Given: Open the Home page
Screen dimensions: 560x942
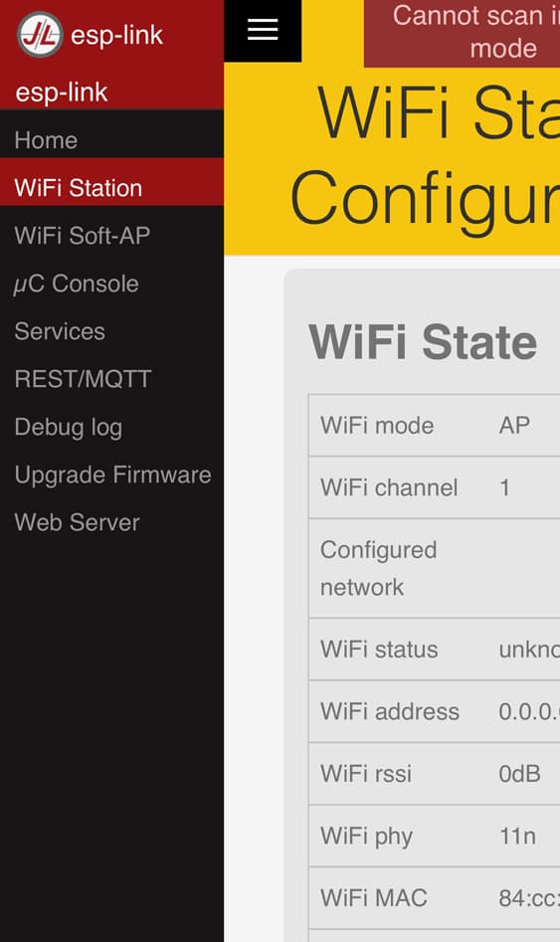Looking at the screenshot, I should click(x=111, y=140).
